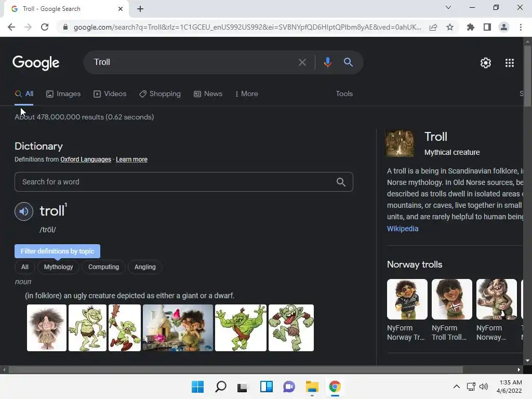Expand the More search categories menu
The width and height of the screenshot is (532, 399).
[x=246, y=94]
